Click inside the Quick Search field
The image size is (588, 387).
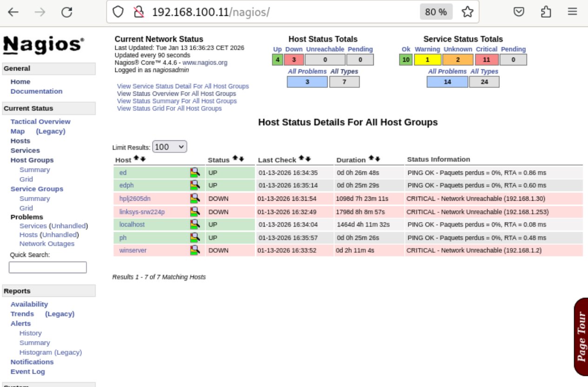(x=47, y=267)
